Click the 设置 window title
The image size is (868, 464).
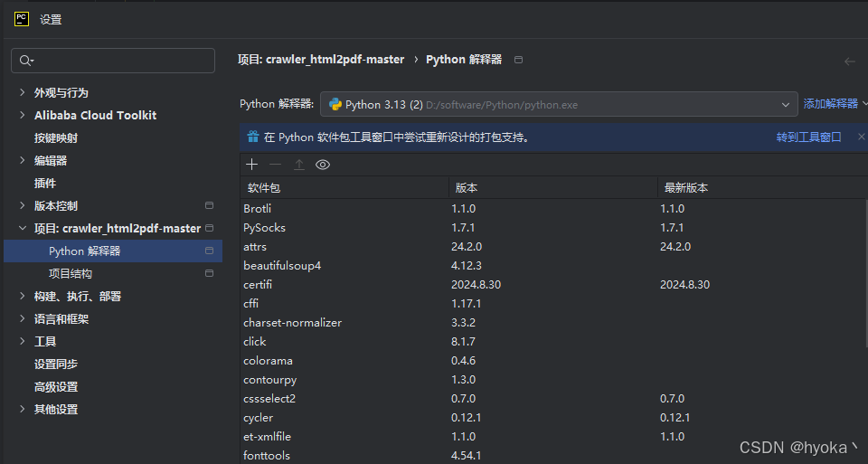click(51, 19)
